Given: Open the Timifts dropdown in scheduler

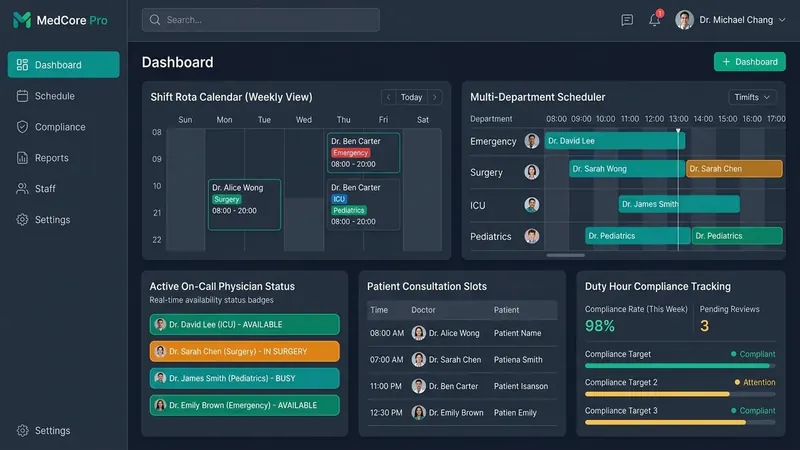Looking at the screenshot, I should [752, 97].
